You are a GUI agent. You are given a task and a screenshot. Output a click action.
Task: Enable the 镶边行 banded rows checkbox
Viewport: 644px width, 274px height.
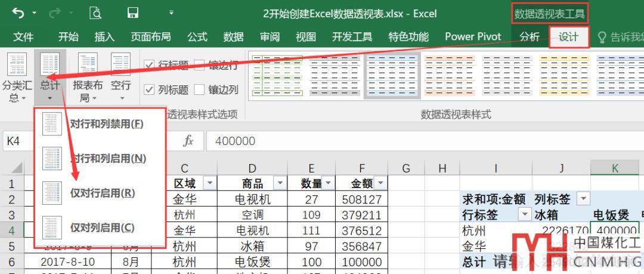pos(199,64)
